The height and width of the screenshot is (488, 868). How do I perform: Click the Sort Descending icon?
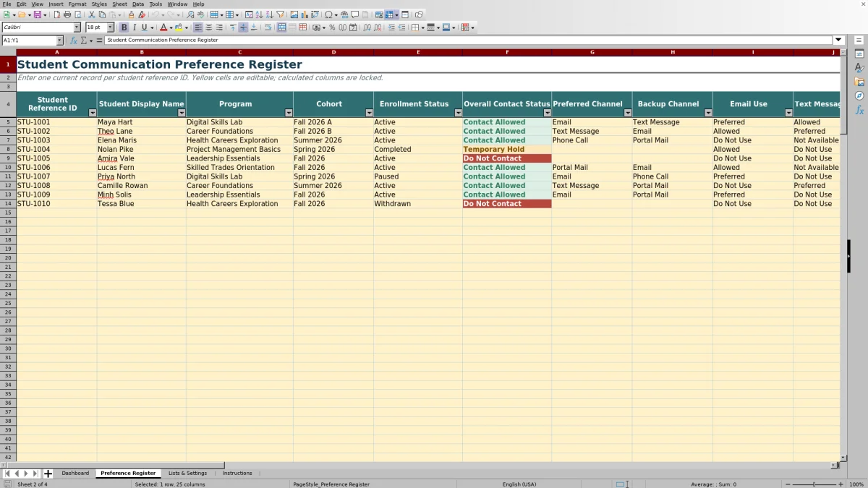(x=269, y=14)
